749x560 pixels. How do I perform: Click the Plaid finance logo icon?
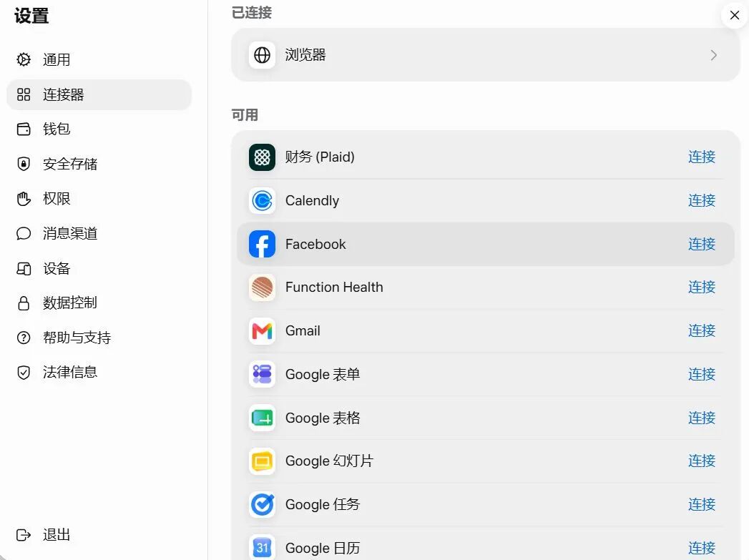(262, 157)
